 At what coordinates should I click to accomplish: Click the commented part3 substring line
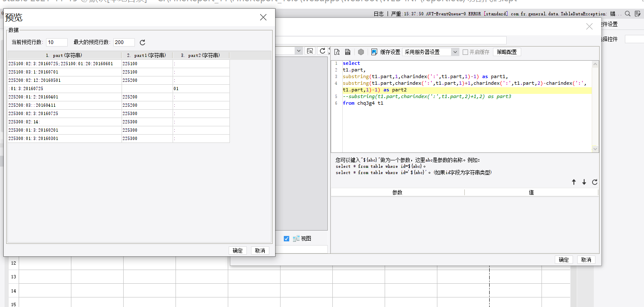(x=427, y=96)
